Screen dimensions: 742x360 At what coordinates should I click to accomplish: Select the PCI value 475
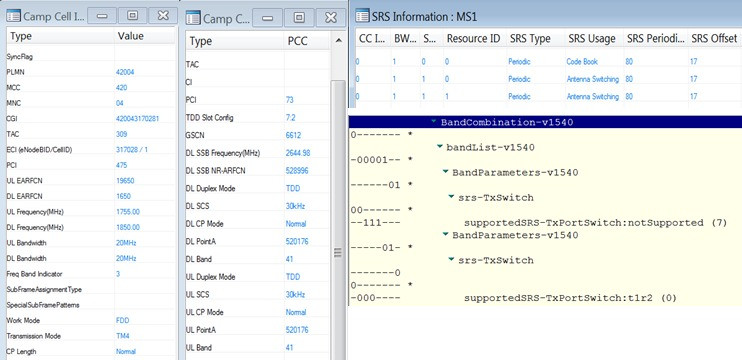pos(122,165)
